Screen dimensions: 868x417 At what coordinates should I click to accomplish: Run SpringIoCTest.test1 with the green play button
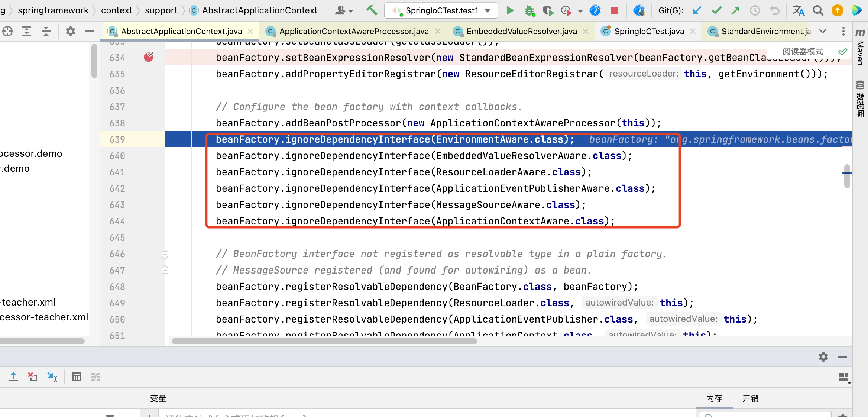tap(510, 10)
